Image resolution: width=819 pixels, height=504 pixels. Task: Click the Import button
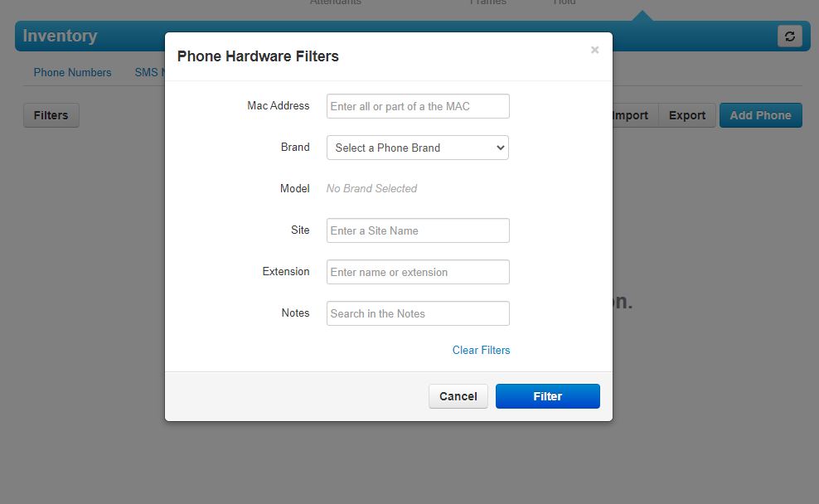pyautogui.click(x=633, y=115)
